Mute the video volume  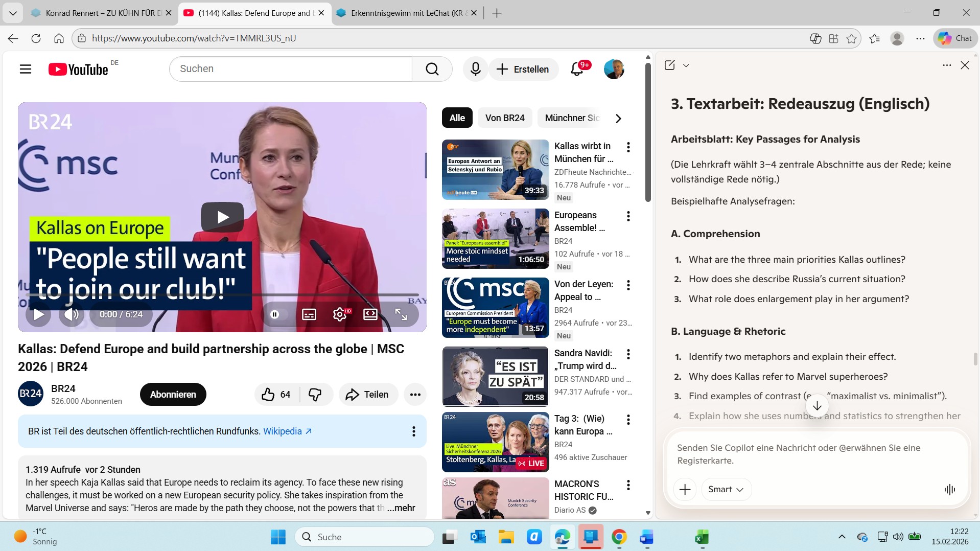pos(72,314)
